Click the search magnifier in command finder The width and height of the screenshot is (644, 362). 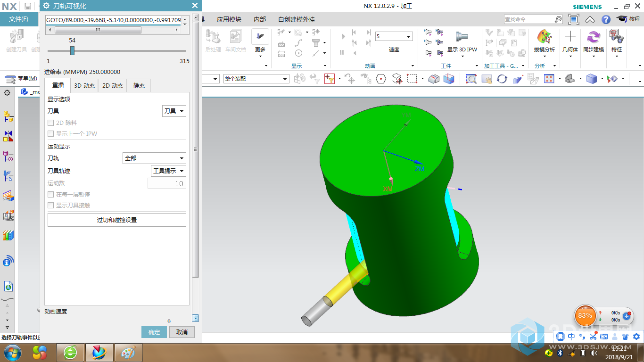pyautogui.click(x=558, y=19)
